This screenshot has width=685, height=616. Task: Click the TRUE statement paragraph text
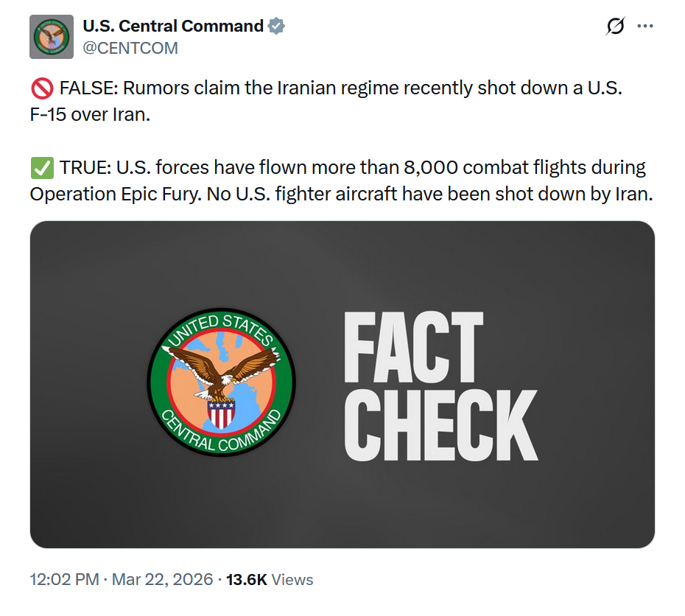tap(341, 181)
